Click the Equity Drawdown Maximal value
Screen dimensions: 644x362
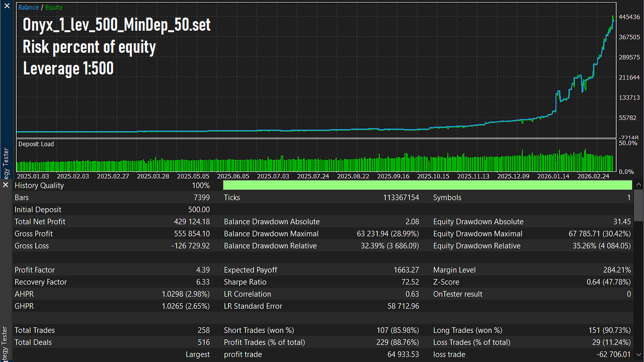point(599,234)
